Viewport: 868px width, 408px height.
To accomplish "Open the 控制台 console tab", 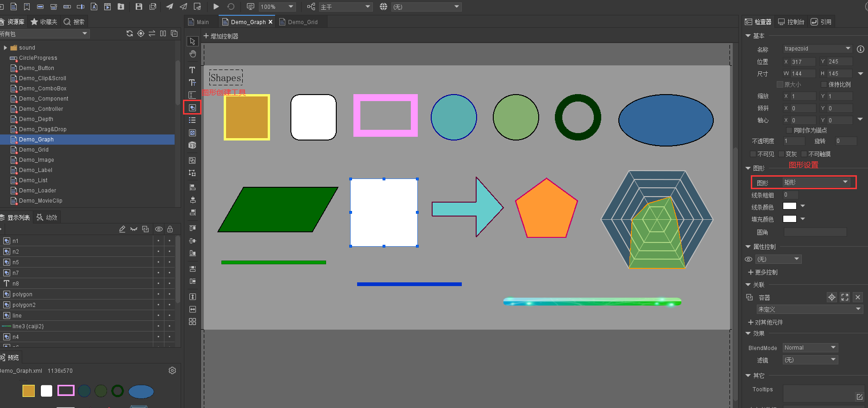I will point(791,22).
